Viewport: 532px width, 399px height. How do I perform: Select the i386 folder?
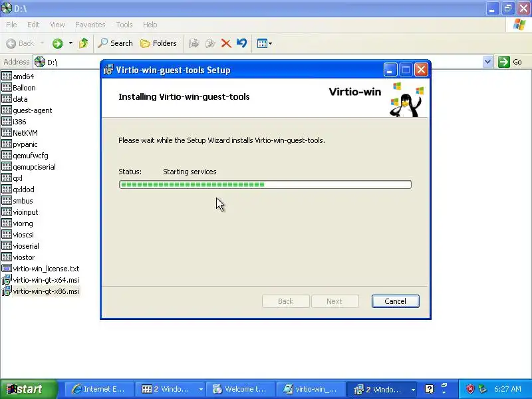[14, 122]
